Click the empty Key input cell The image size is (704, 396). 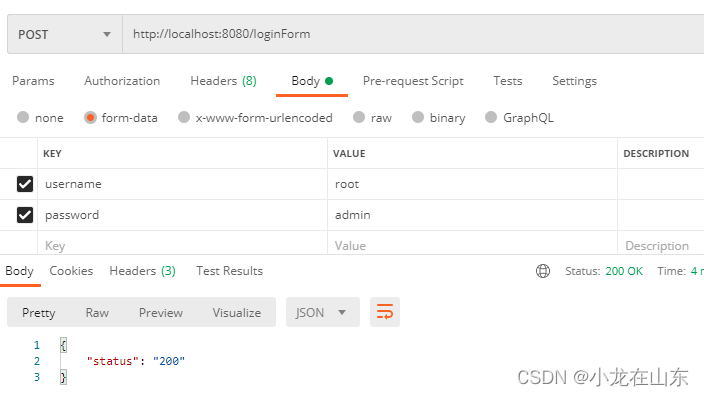183,246
